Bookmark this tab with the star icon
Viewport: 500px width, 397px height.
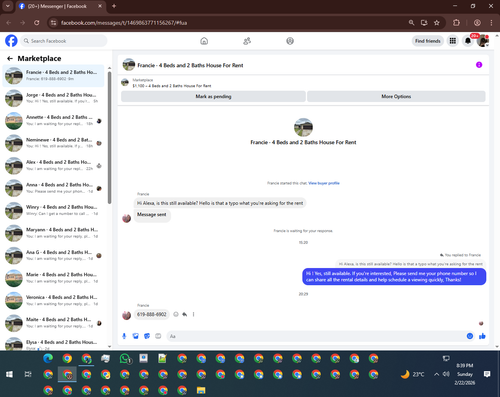(x=437, y=23)
